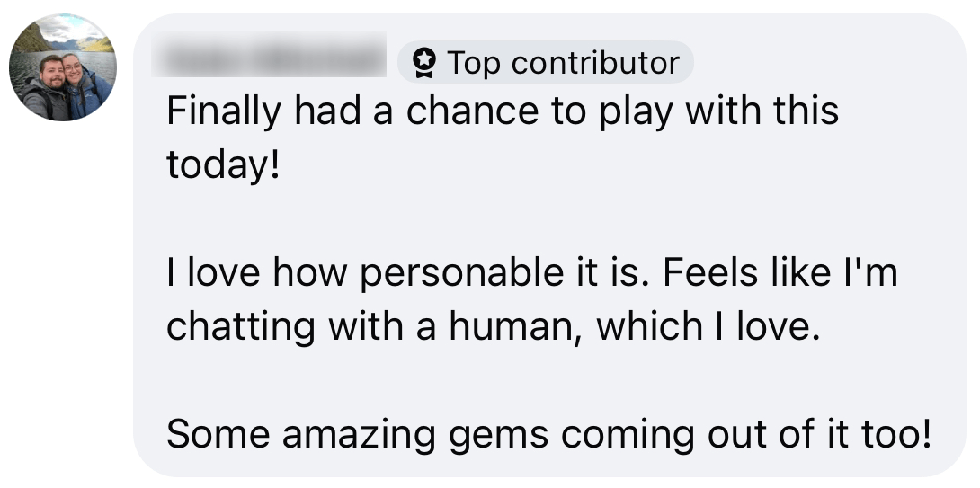Click the word gems in the comment

pyautogui.click(x=499, y=436)
